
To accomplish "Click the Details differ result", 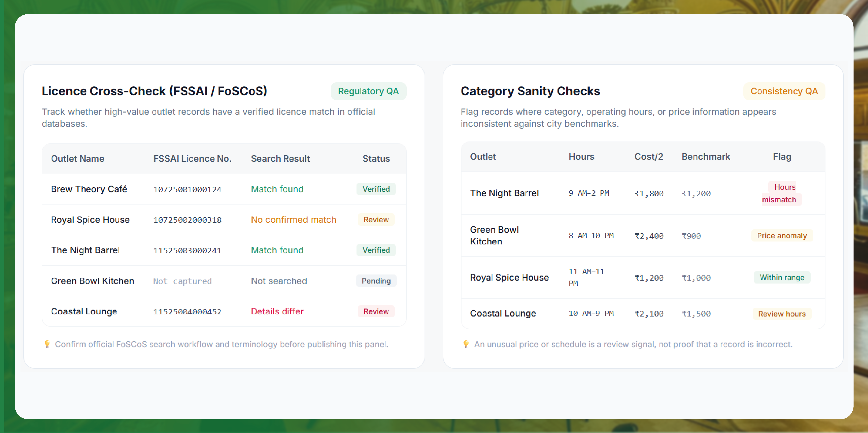I will (x=277, y=312).
